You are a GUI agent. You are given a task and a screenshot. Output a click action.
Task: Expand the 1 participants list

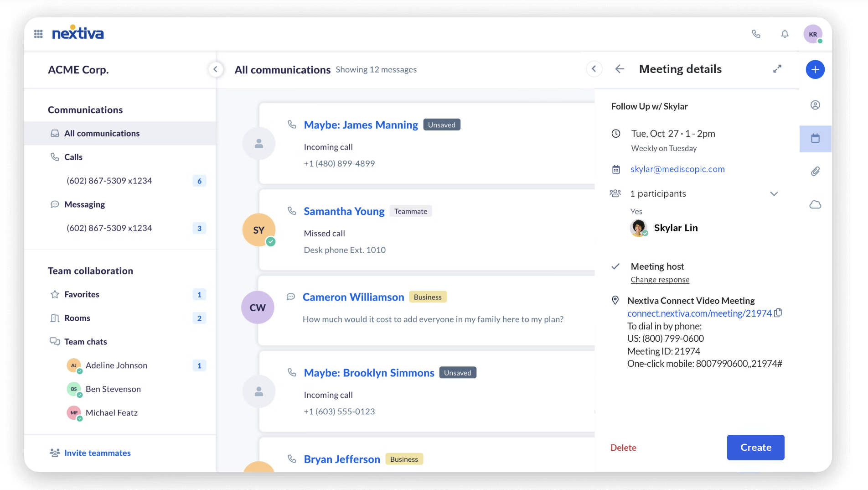pos(774,194)
